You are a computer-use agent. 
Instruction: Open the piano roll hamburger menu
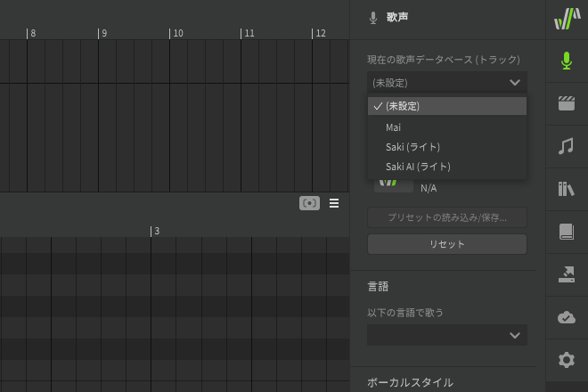[334, 203]
